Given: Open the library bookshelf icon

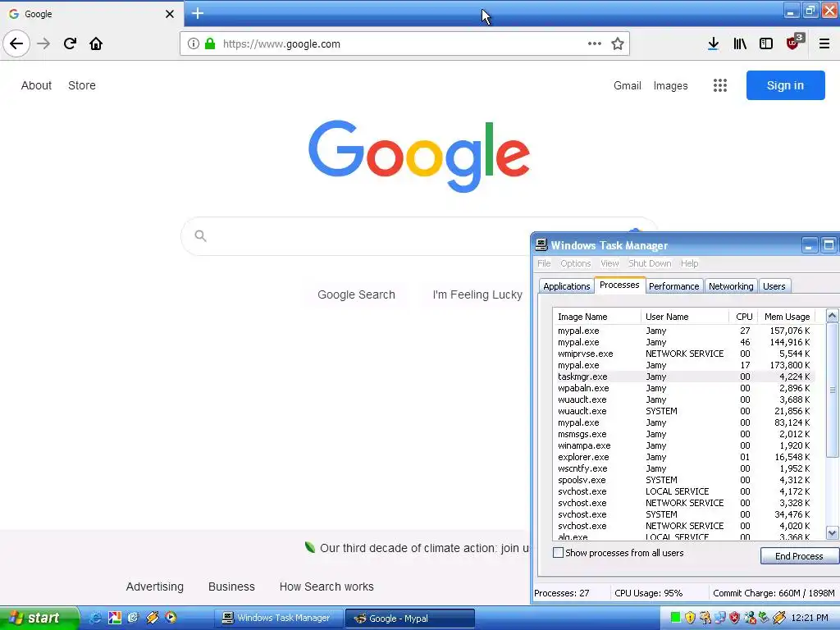Looking at the screenshot, I should click(x=740, y=44).
